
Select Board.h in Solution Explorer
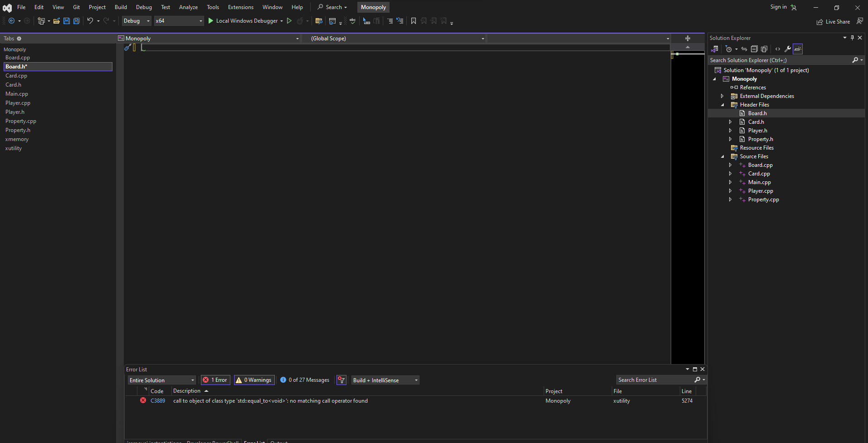pos(757,113)
